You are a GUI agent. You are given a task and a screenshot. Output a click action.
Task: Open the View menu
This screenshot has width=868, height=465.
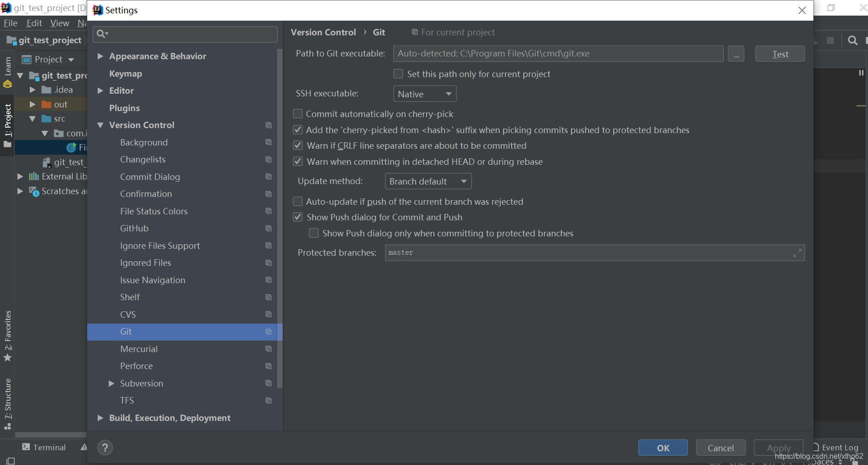60,23
